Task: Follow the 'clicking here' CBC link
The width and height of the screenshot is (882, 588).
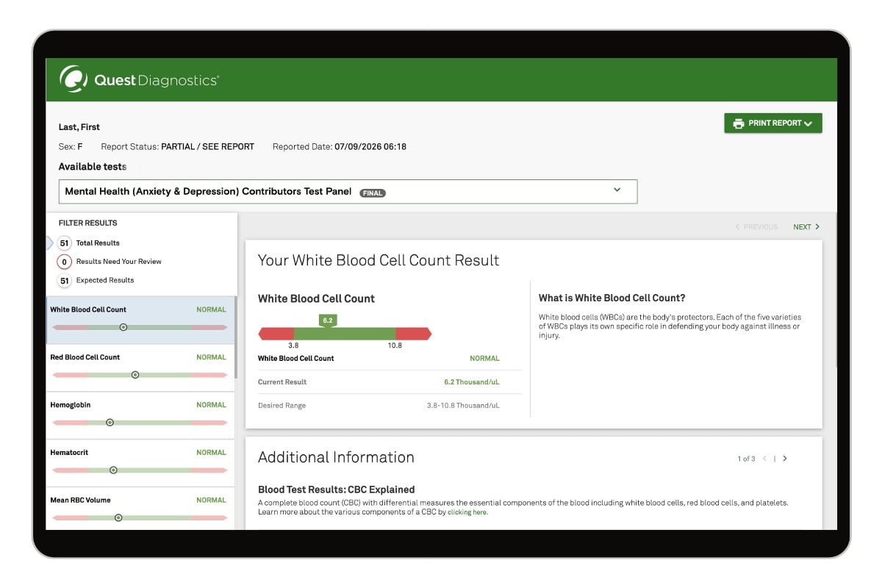Action: pos(467,512)
